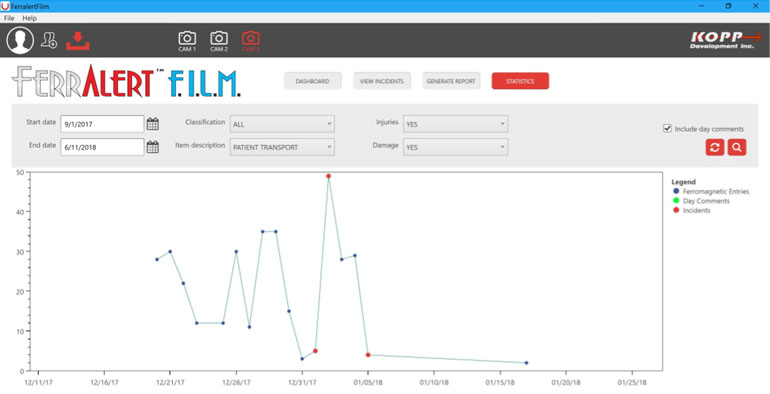Click the blue Ferromagnetic Entries legend dot
Image resolution: width=770 pixels, height=394 pixels.
(x=676, y=191)
